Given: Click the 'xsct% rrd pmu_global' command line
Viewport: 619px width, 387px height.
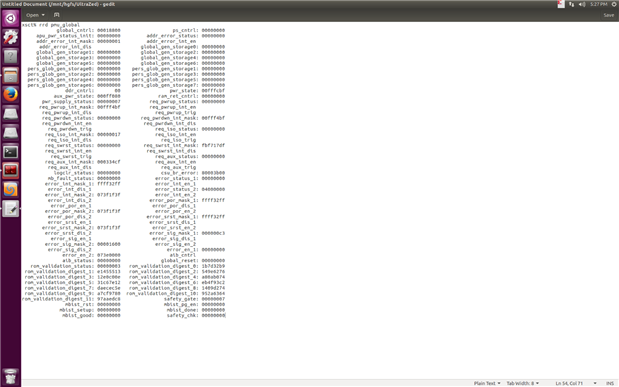Looking at the screenshot, I should tap(51, 24).
